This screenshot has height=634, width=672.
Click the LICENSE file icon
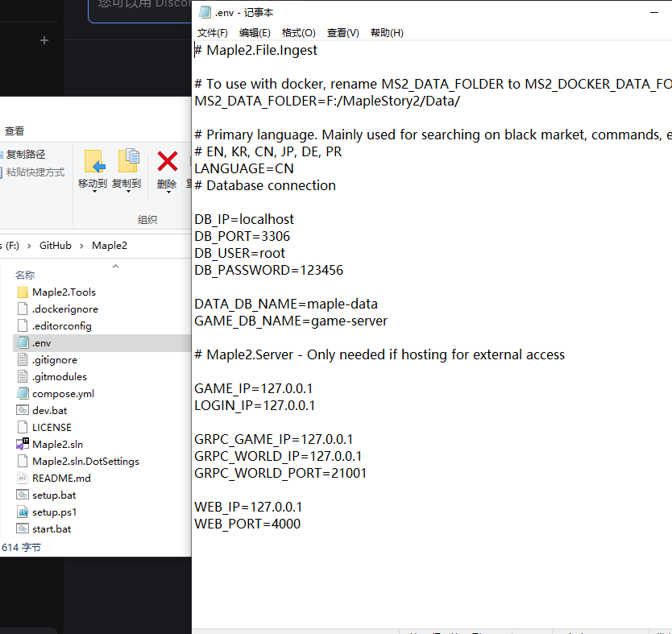point(23,427)
